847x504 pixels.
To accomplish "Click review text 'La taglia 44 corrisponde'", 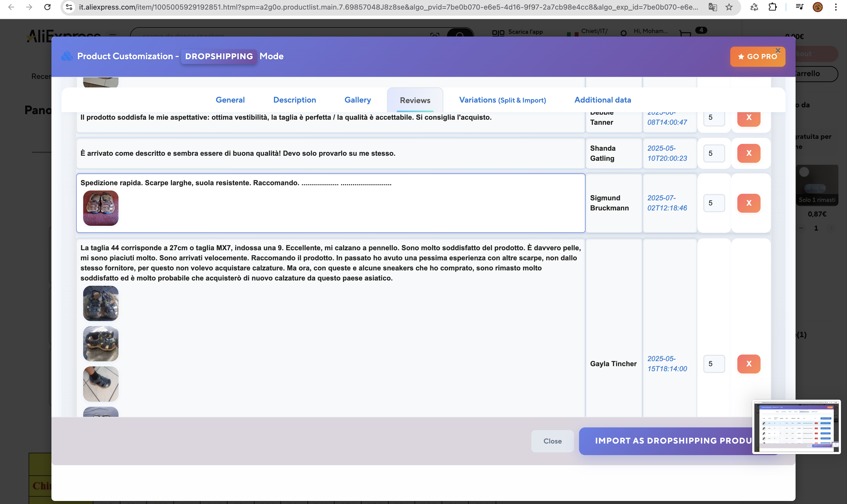I will [330, 263].
